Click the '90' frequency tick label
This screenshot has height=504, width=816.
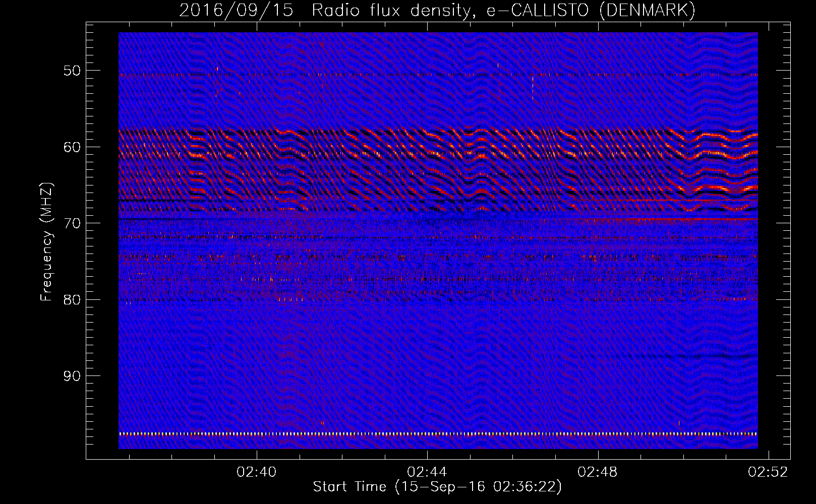click(x=72, y=376)
